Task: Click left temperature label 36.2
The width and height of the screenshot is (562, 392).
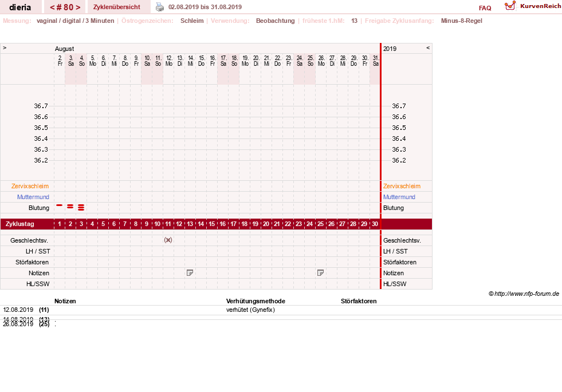Action: coord(41,160)
